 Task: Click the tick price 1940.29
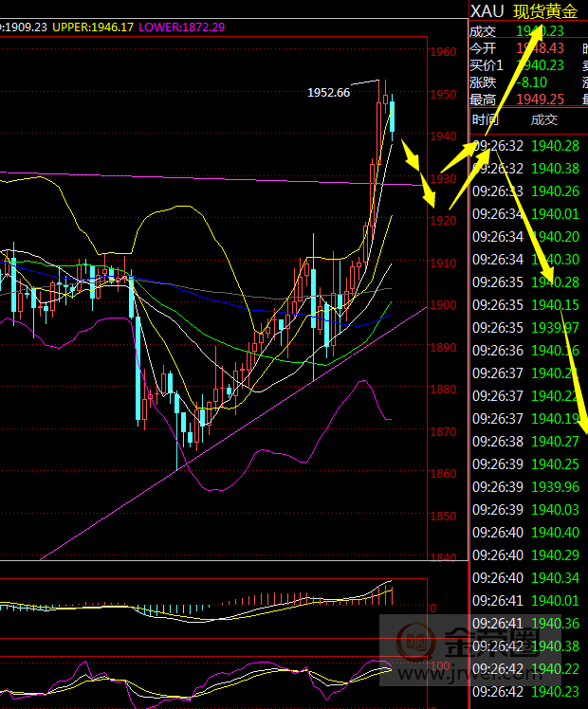pyautogui.click(x=556, y=554)
